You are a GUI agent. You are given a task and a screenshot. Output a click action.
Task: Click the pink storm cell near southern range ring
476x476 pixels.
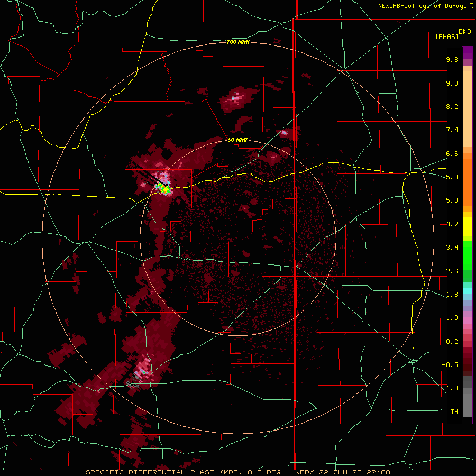pyautogui.click(x=143, y=370)
